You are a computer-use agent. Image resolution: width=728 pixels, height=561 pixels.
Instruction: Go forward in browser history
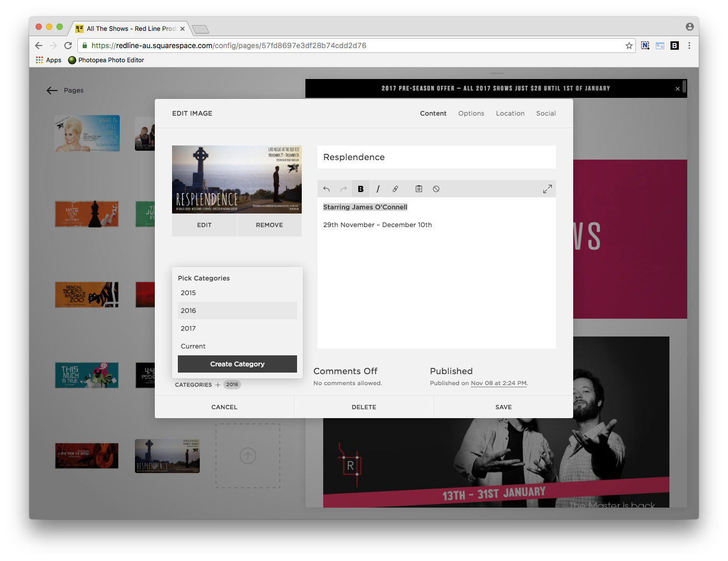pyautogui.click(x=53, y=46)
